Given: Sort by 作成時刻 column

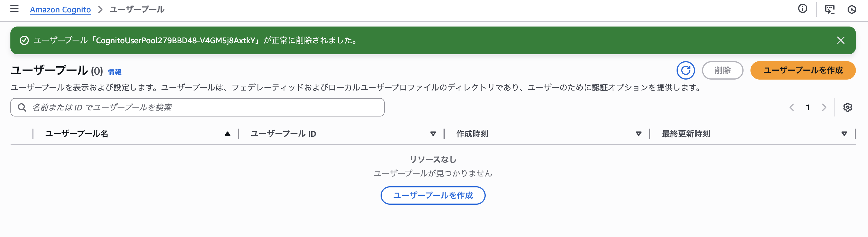Looking at the screenshot, I should click(638, 134).
